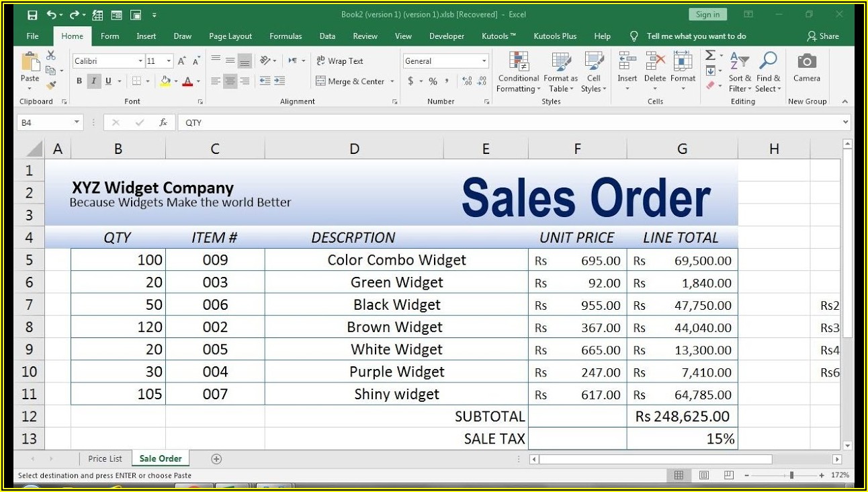This screenshot has width=868, height=492.
Task: Click the Share button
Action: coord(823,36)
